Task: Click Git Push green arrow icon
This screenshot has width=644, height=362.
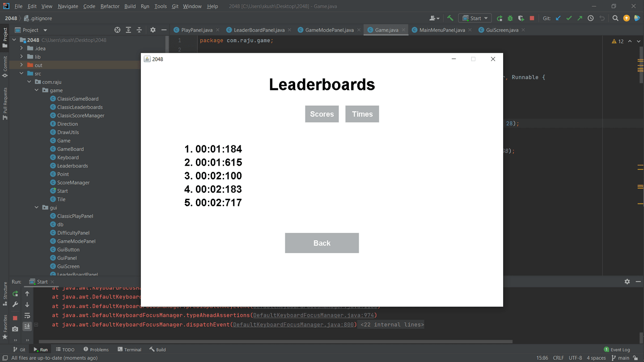Action: [580, 18]
